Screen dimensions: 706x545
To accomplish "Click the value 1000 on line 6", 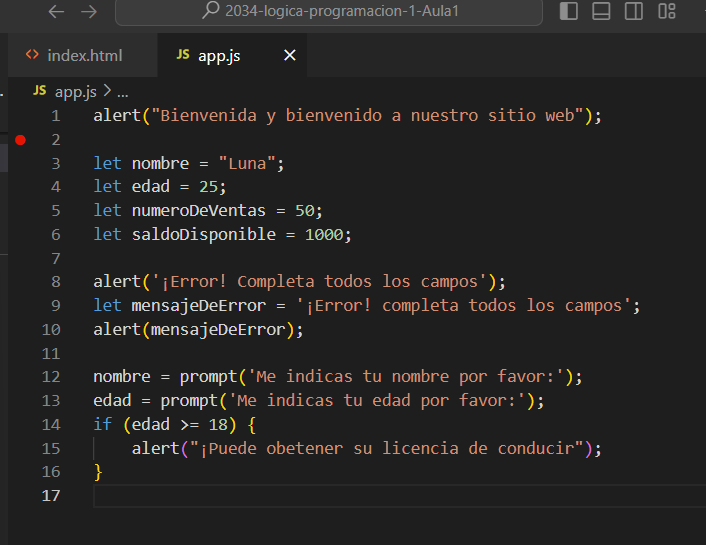I will (324, 234).
